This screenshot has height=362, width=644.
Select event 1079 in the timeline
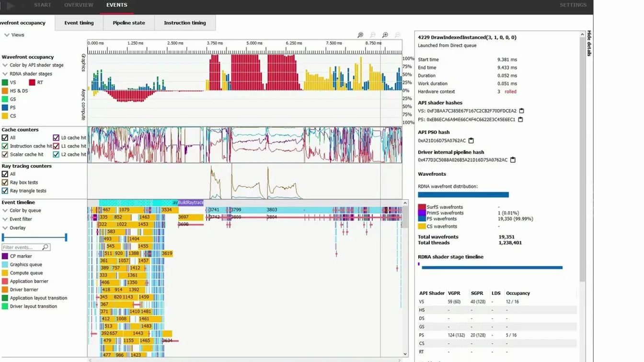[131, 210]
